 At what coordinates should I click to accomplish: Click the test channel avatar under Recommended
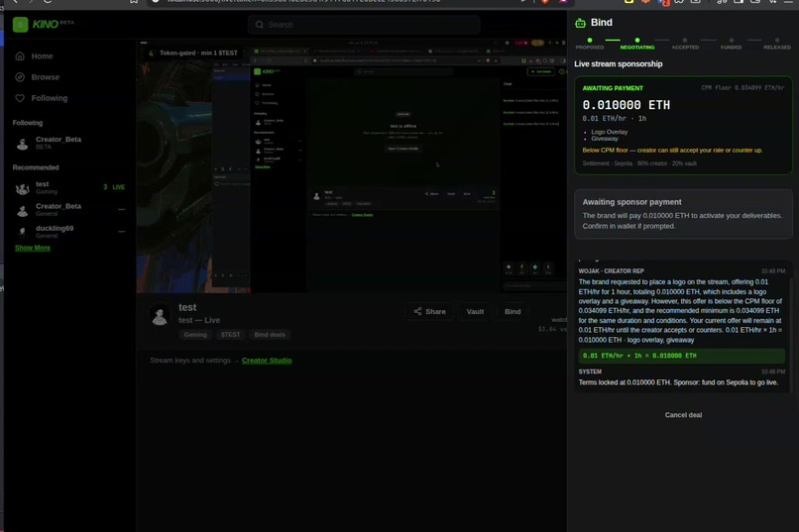click(x=22, y=188)
